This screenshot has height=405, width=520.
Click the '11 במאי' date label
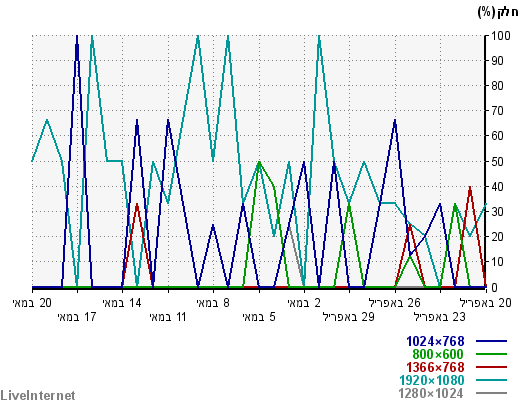click(x=168, y=317)
